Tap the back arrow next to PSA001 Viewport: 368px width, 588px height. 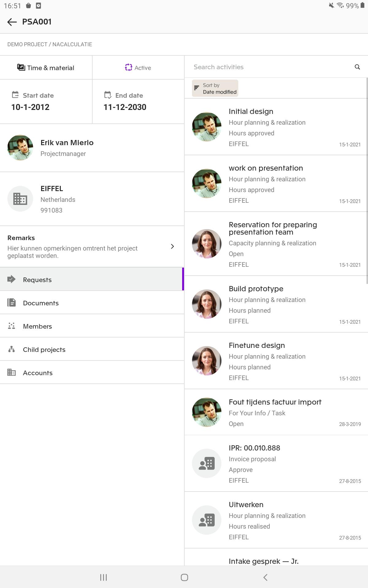click(12, 22)
